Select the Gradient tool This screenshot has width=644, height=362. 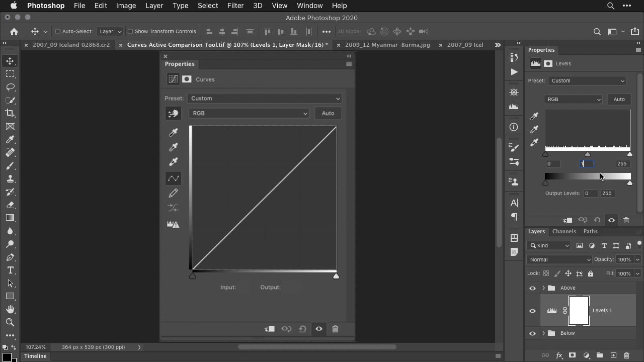pos(10,218)
